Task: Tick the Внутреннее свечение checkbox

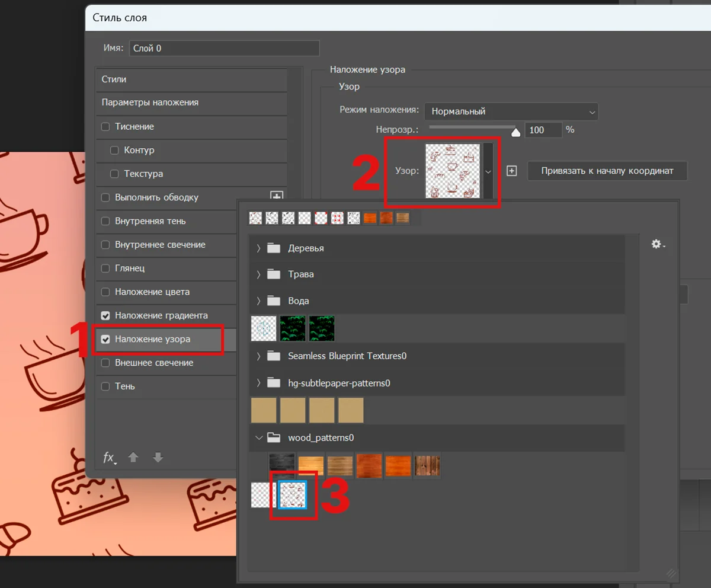Action: [105, 245]
